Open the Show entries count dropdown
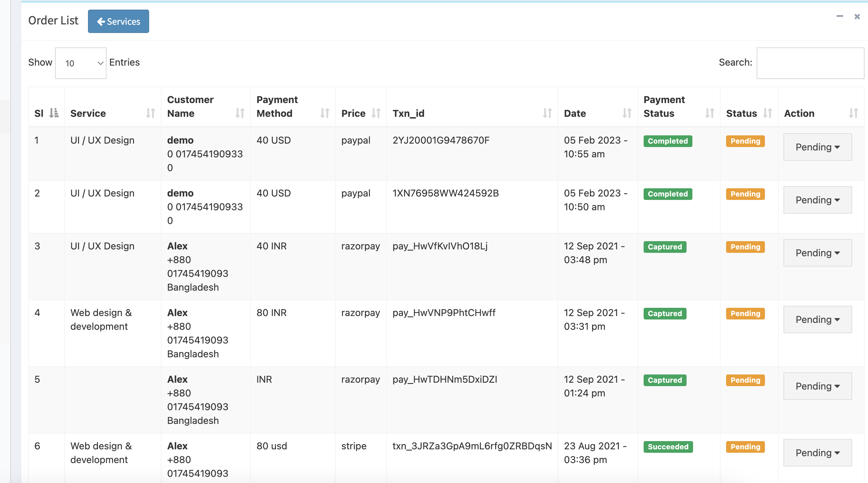 [81, 63]
